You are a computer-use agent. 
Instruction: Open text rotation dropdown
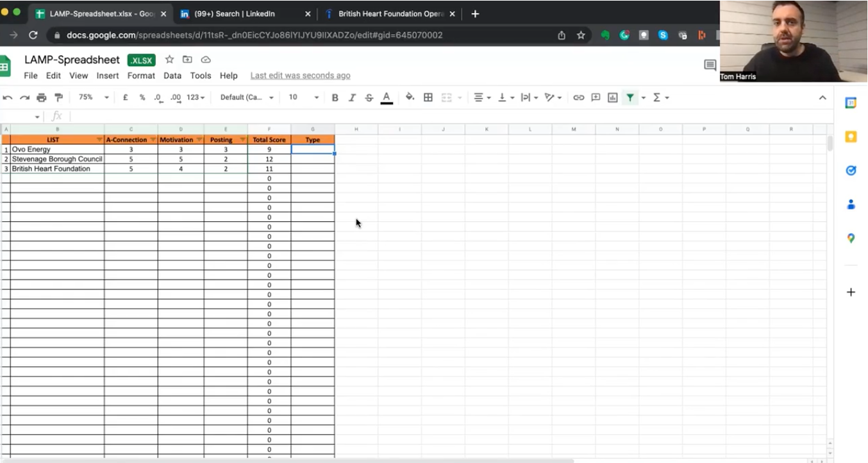pos(553,97)
